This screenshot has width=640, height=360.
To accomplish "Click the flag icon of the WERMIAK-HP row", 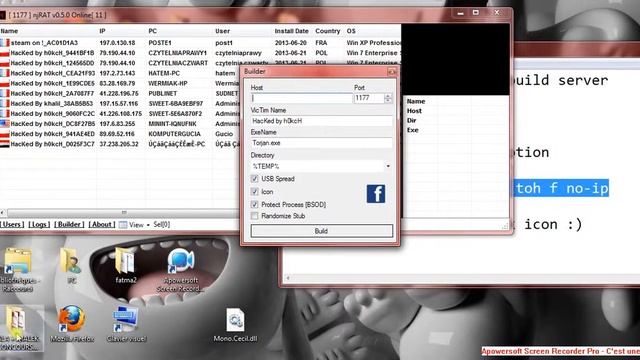I will tap(4, 83).
